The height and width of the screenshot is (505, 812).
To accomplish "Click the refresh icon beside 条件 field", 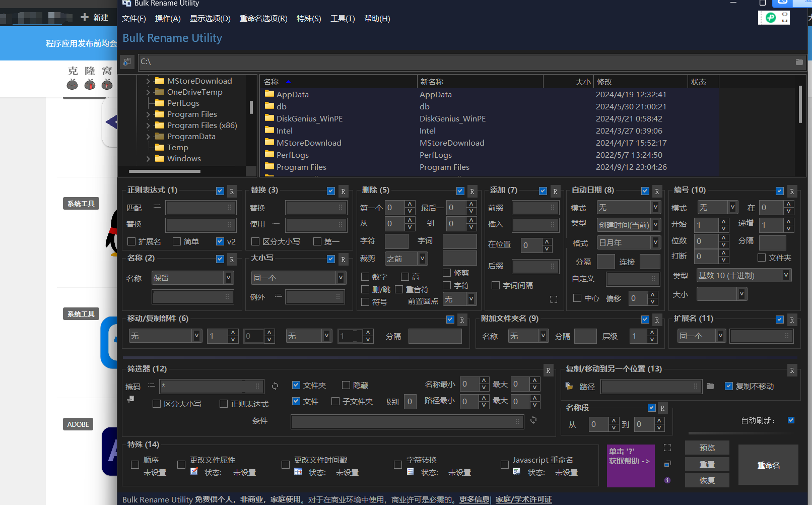I will pyautogui.click(x=533, y=420).
